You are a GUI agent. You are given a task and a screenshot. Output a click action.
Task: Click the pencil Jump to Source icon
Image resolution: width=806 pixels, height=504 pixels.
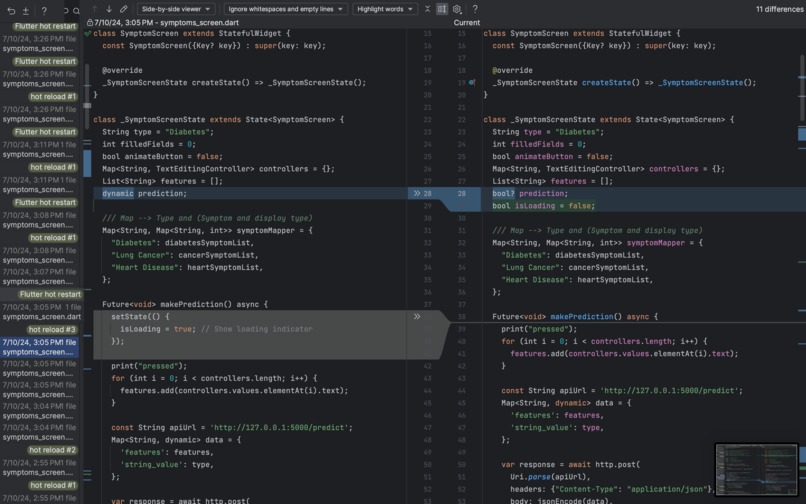point(124,9)
